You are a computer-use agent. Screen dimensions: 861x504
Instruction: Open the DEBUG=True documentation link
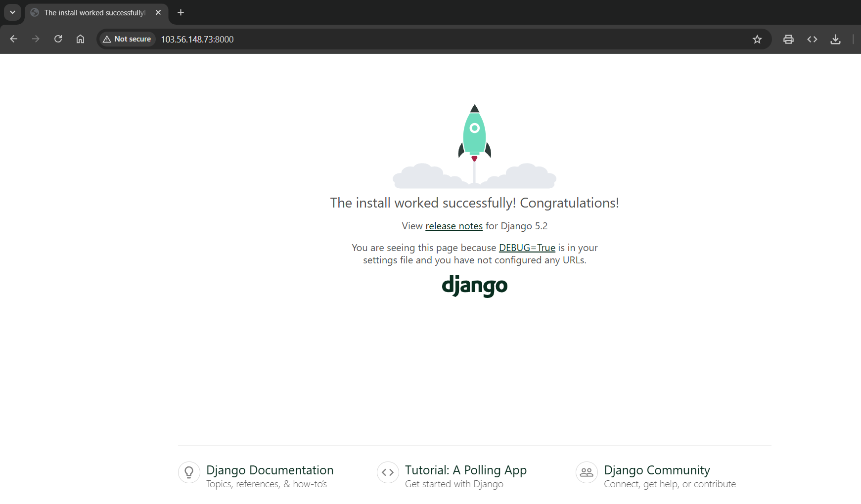(527, 248)
